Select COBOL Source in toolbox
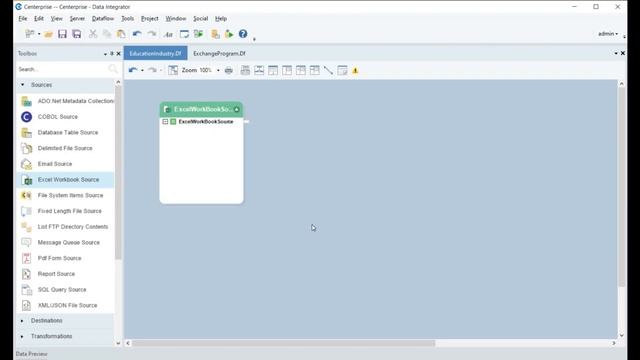 click(66, 117)
